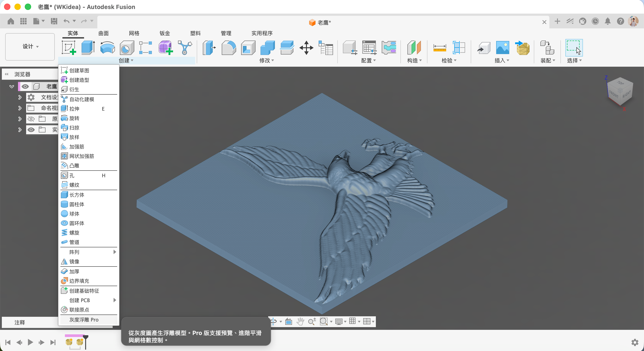Click the Offset Plane construct icon
Image resolution: width=644 pixels, height=351 pixels.
click(414, 48)
